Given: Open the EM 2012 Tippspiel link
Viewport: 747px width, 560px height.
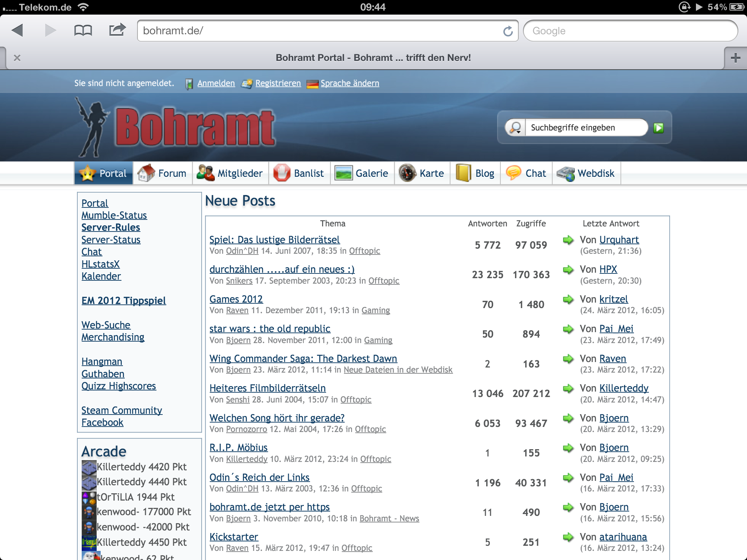Looking at the screenshot, I should (124, 301).
